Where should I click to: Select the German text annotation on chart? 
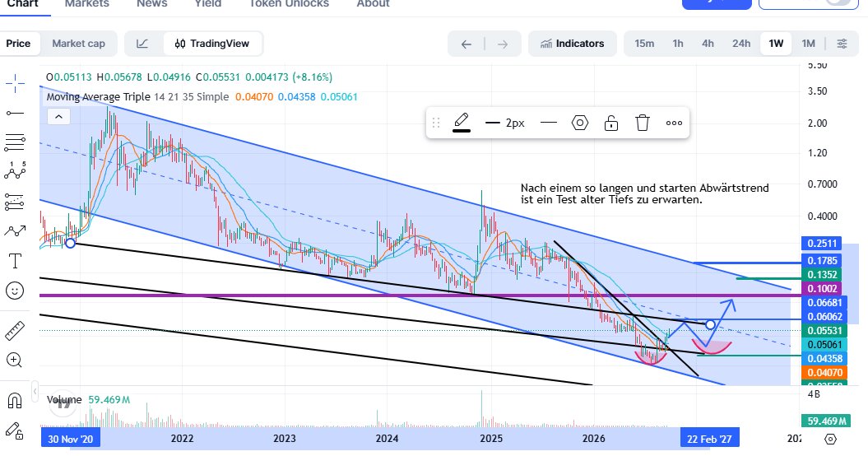644,194
